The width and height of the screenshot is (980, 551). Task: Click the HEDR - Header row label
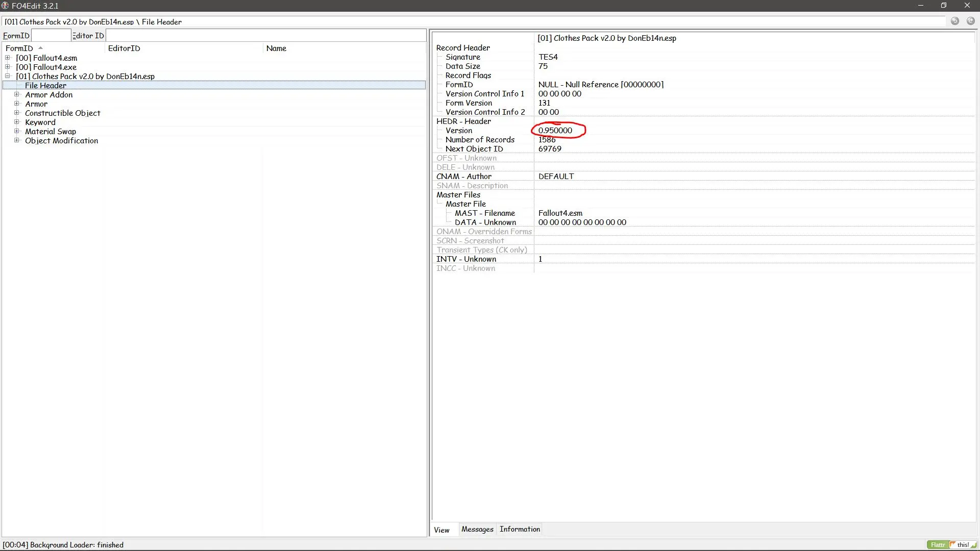[463, 121]
